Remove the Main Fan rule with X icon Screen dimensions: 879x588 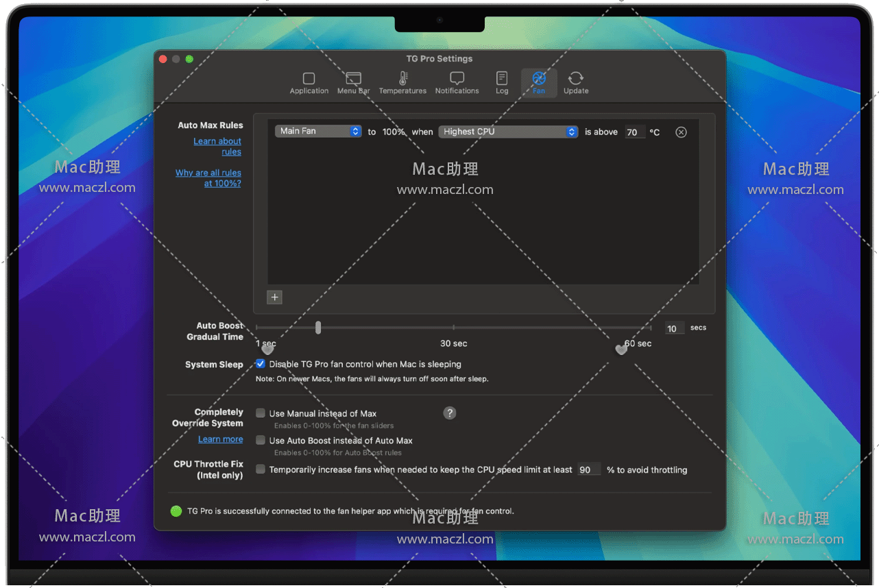(681, 132)
